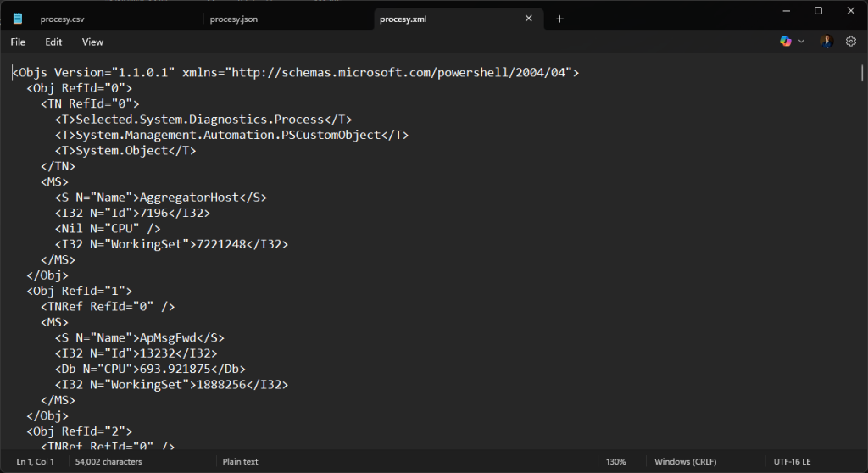Click the WorkingSet 7221248 line
This screenshot has height=473, width=868.
171,243
